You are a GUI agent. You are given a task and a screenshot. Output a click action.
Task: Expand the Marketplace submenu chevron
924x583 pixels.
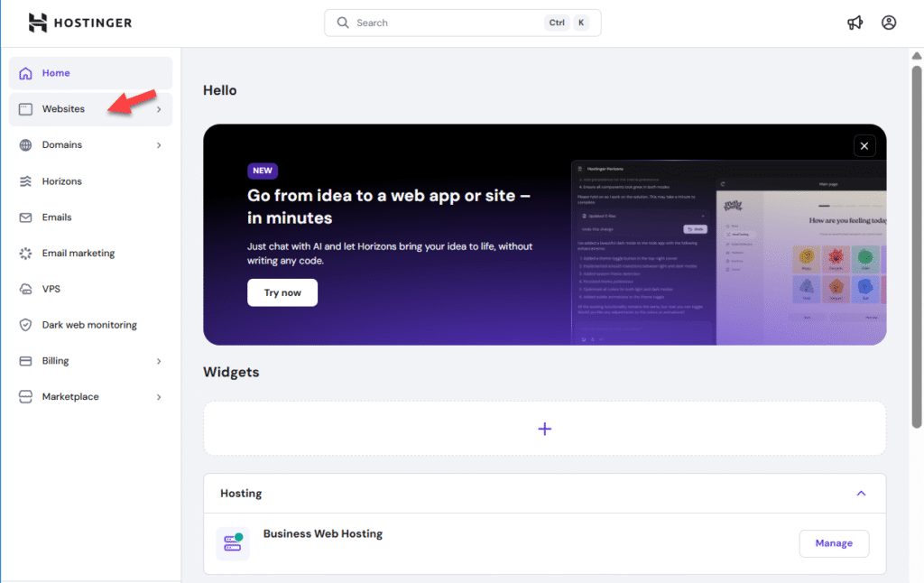(159, 397)
